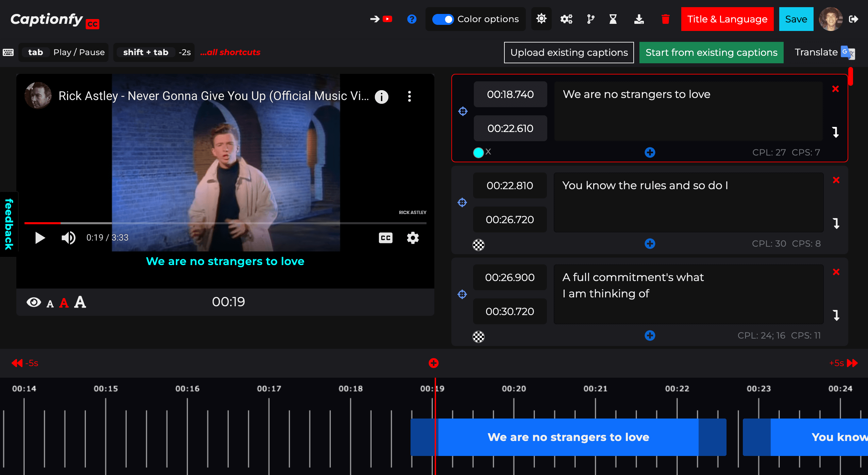Image resolution: width=868 pixels, height=475 pixels.
Task: Remove the cyan color with the X
Action: (488, 152)
